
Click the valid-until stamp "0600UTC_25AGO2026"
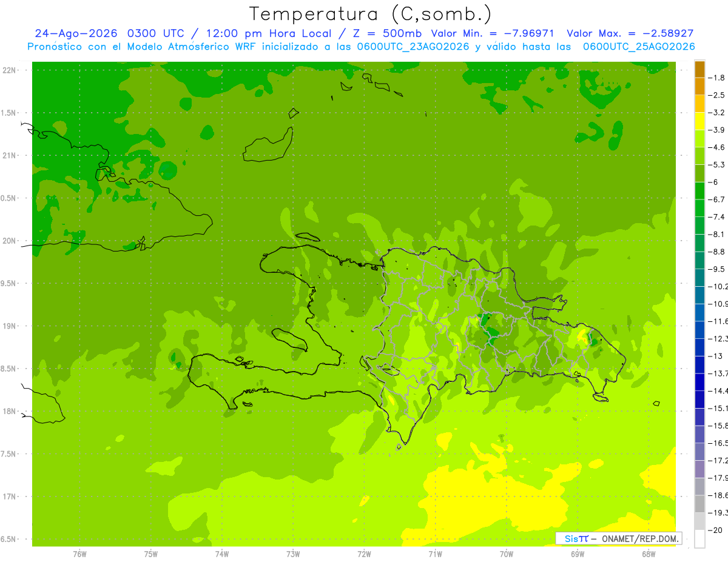click(x=639, y=47)
